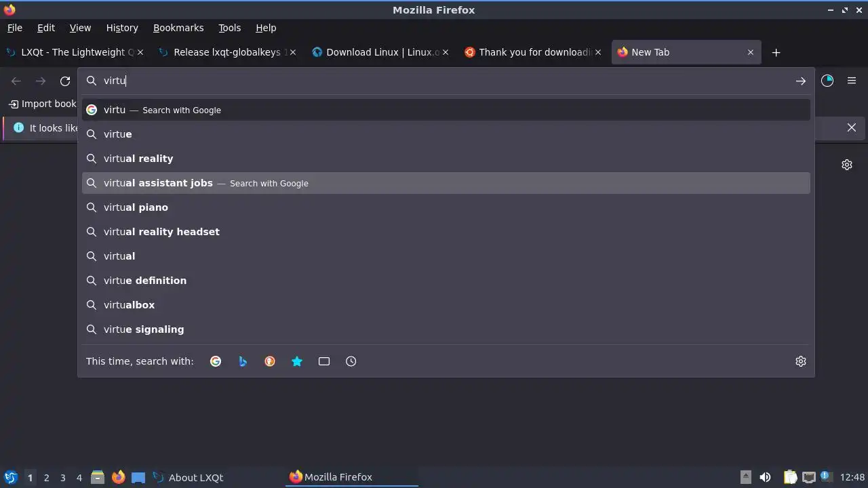This screenshot has height=488, width=868.
Task: Switch to virtual desktop 4
Action: click(79, 477)
